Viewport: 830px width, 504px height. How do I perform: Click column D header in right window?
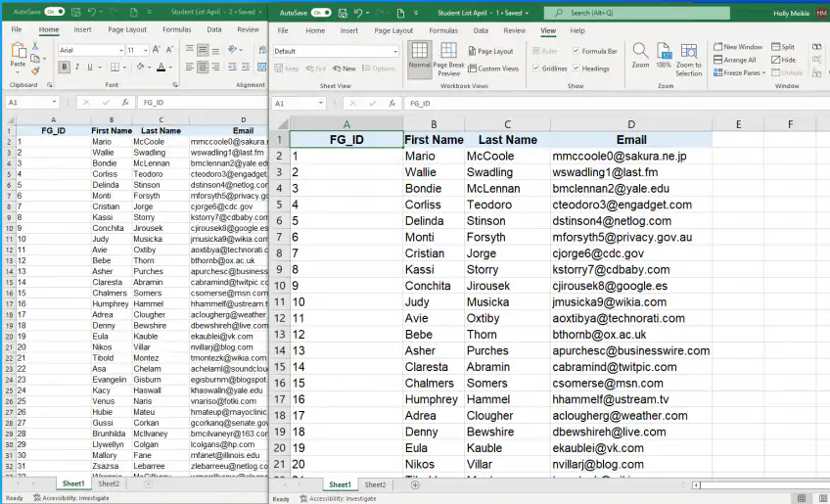[631, 124]
